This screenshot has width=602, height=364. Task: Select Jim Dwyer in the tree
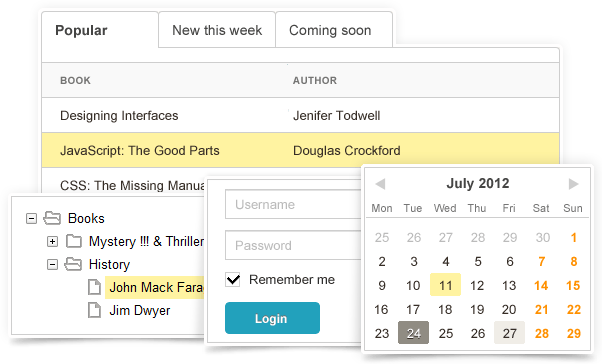tap(139, 310)
